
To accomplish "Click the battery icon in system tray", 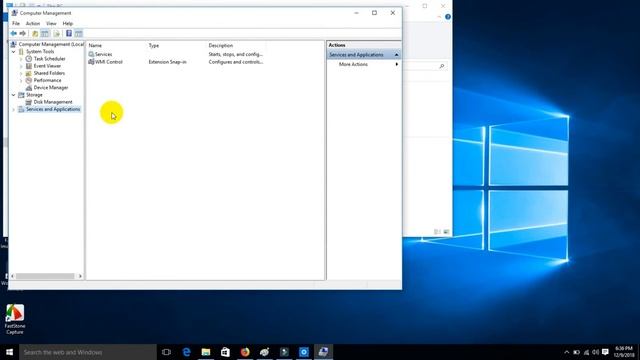I will pos(576,352).
